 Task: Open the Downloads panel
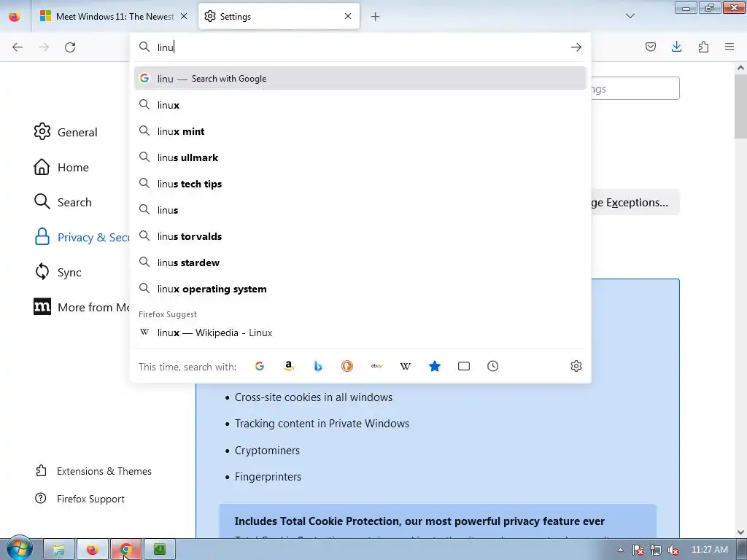coord(676,47)
